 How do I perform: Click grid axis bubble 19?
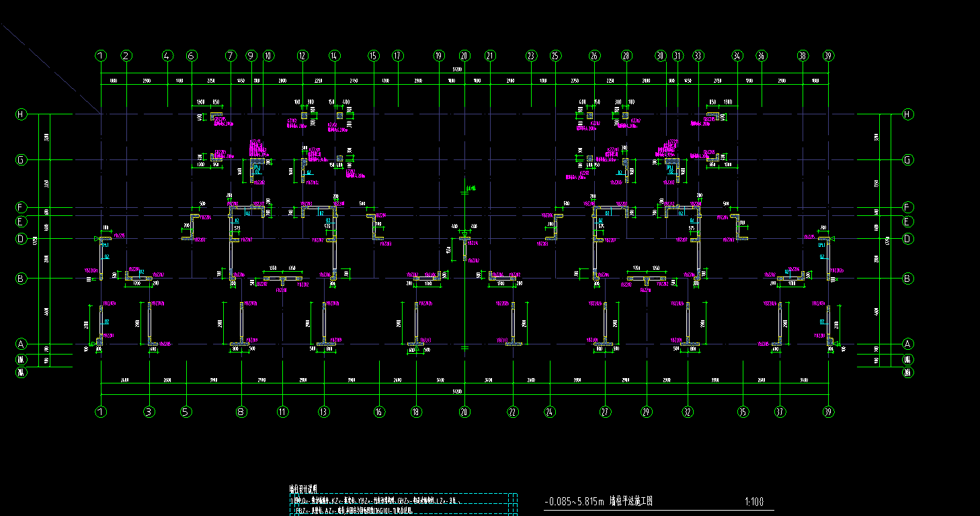[439, 56]
